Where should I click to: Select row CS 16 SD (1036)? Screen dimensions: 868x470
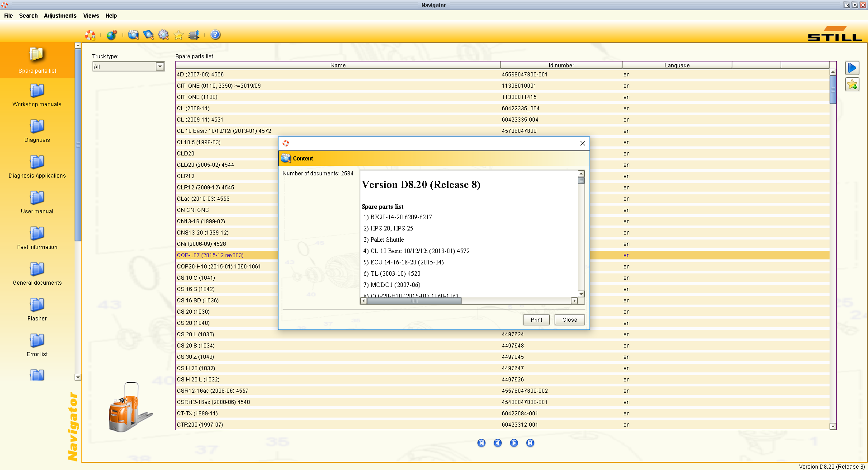tap(227, 301)
